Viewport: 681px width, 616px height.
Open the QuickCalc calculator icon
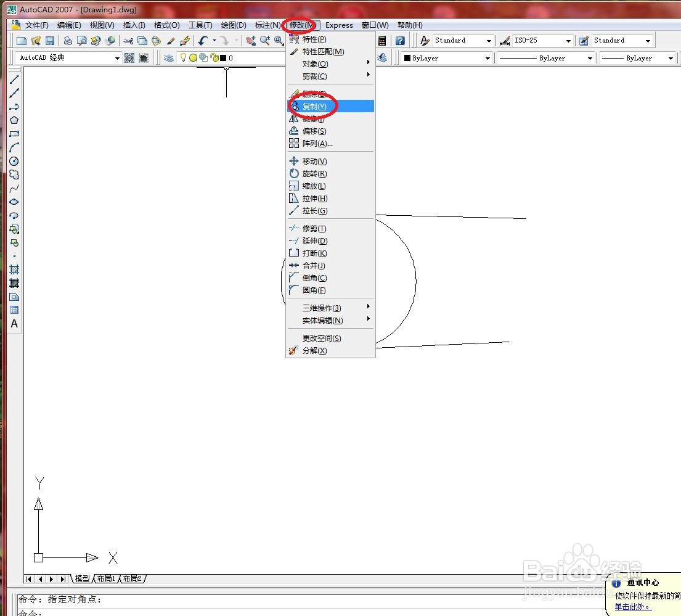tap(382, 41)
